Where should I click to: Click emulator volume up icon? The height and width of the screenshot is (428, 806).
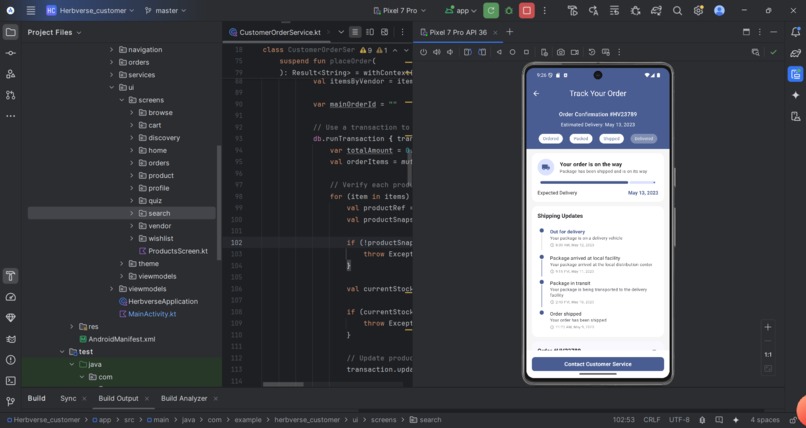pos(437,52)
